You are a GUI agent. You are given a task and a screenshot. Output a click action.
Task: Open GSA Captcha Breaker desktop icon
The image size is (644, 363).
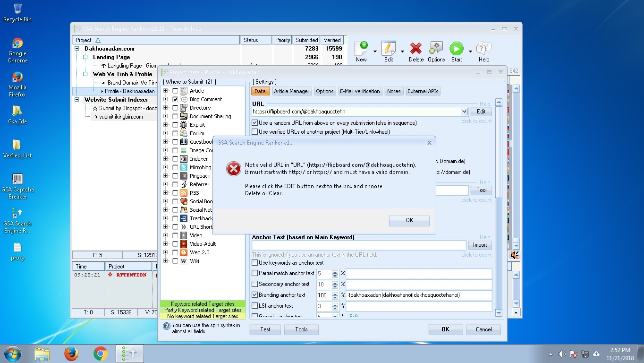coord(17,186)
